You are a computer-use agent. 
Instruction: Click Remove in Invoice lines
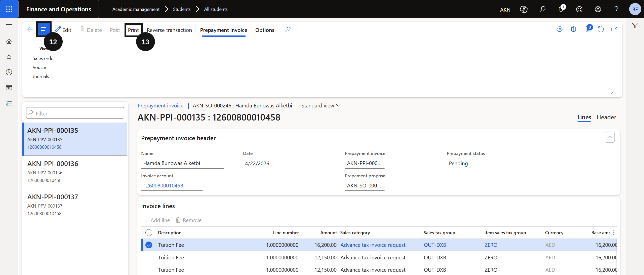click(189, 220)
